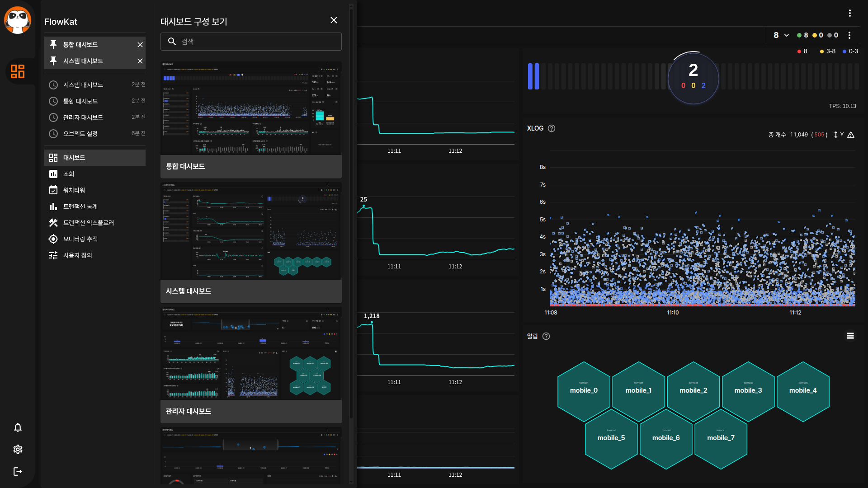Click the XLOG warning triangle icon
The image size is (868, 488).
[x=851, y=135]
